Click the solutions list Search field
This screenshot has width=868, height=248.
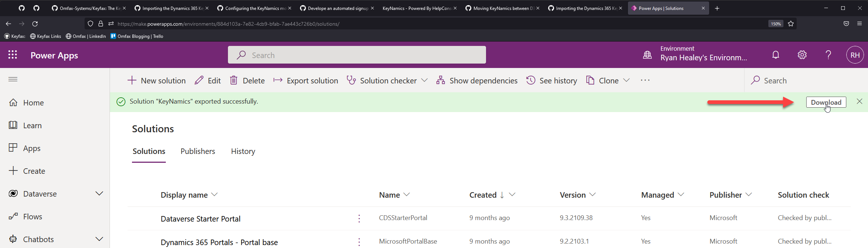[805, 80]
